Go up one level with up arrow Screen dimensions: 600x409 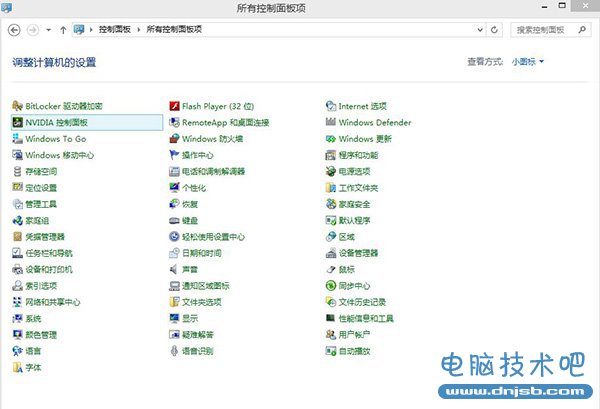(63, 30)
